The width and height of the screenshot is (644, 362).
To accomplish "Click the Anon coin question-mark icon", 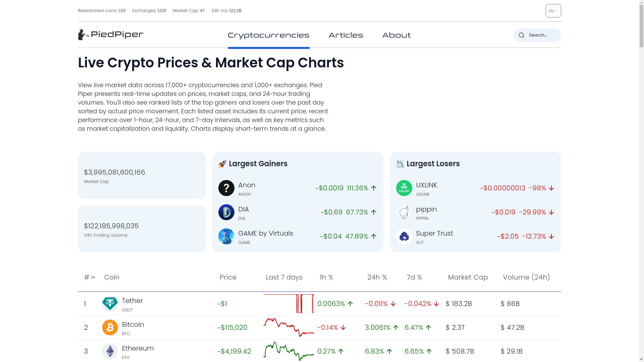I will click(x=226, y=188).
